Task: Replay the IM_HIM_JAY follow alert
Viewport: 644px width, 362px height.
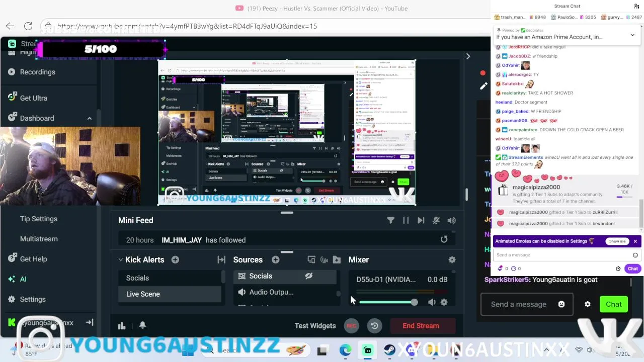Action: point(444,240)
